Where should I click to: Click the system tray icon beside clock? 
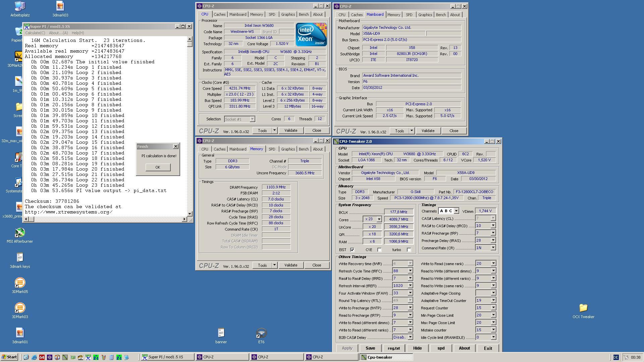(x=626, y=357)
